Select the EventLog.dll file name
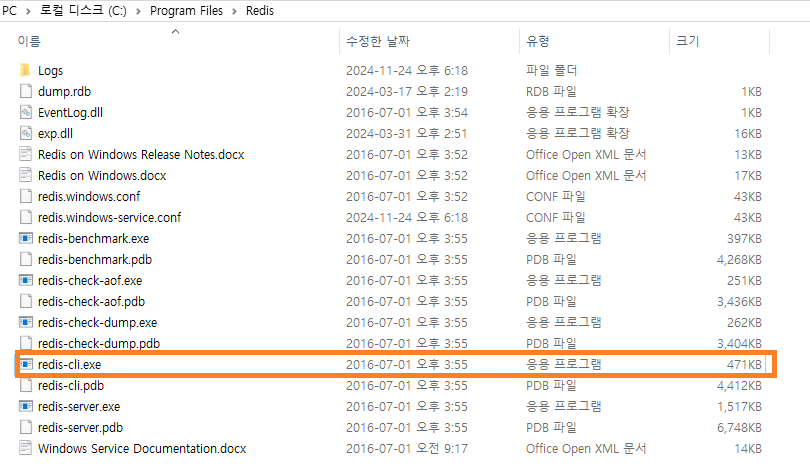 click(x=70, y=113)
